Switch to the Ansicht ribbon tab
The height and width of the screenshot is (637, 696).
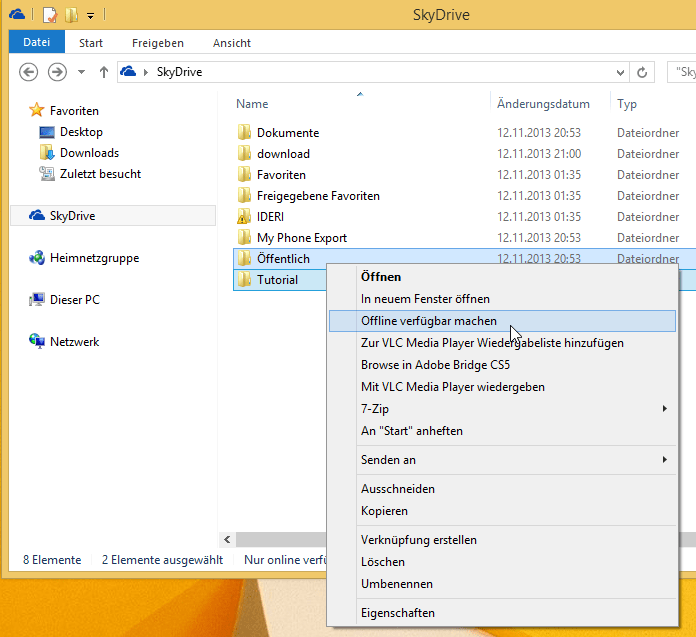pos(232,43)
